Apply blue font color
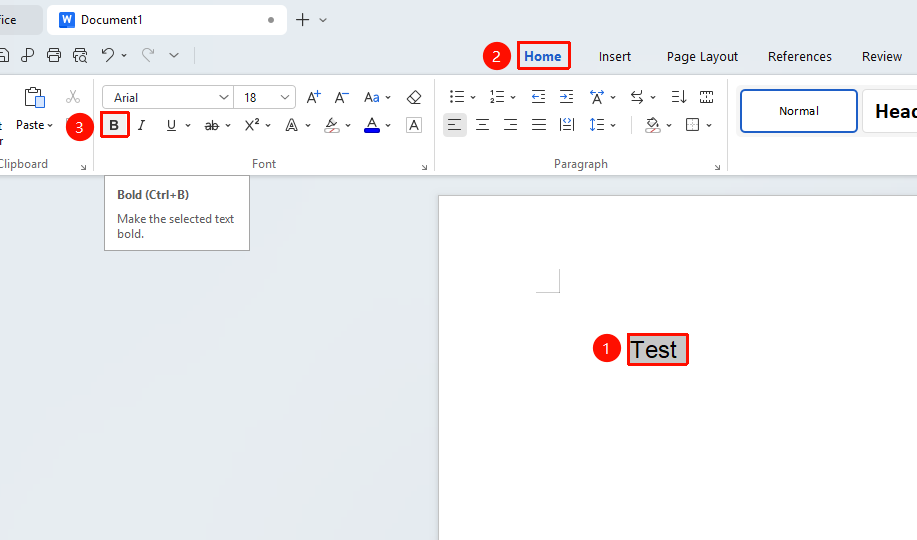Viewport: 917px width, 540px height. coord(372,125)
